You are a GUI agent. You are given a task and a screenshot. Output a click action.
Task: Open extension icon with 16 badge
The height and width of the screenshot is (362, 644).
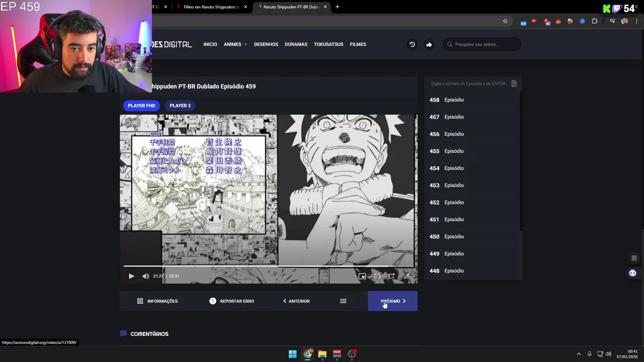(547, 22)
